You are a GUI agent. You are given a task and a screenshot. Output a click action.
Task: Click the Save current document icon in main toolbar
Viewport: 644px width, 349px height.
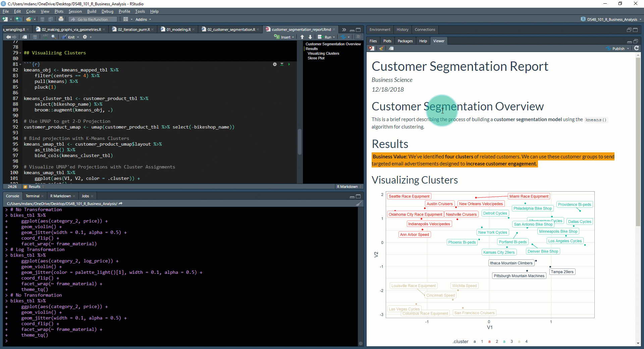pos(43,19)
